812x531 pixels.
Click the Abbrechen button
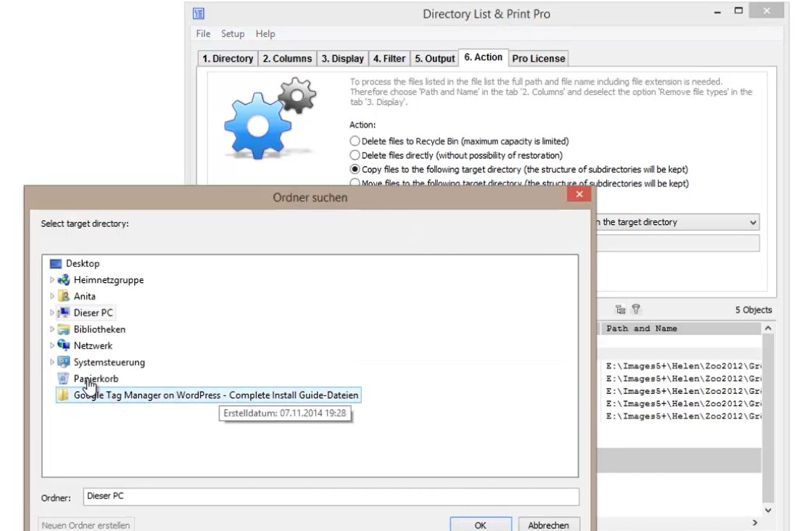[x=549, y=524]
